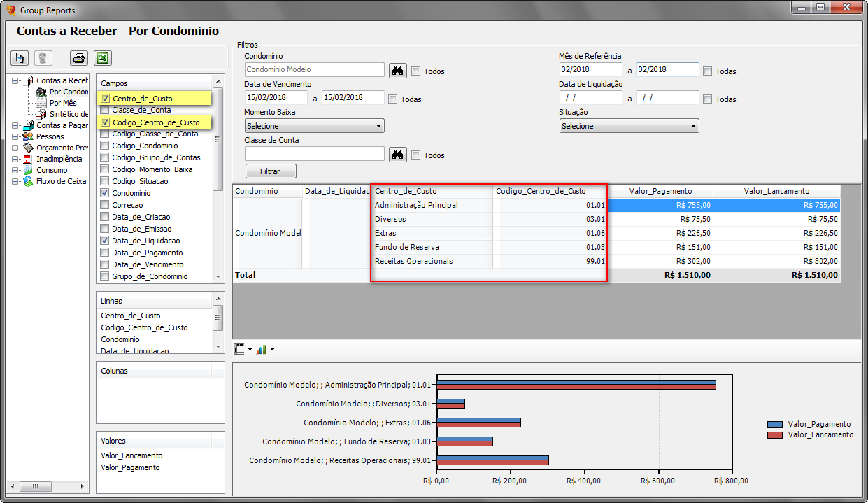
Task: Click the Centro_de_Custo column header
Action: coord(432,191)
